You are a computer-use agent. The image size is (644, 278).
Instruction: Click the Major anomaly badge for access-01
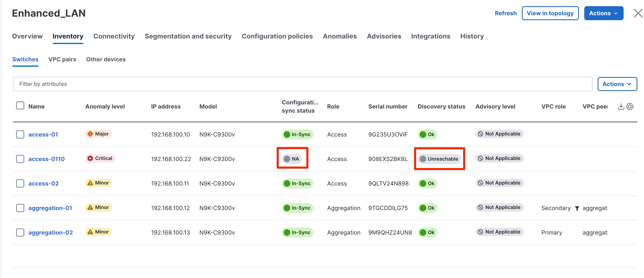pos(98,134)
